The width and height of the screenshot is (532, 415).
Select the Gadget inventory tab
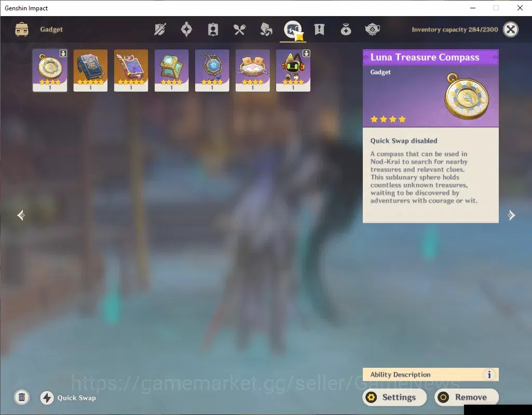(x=293, y=30)
